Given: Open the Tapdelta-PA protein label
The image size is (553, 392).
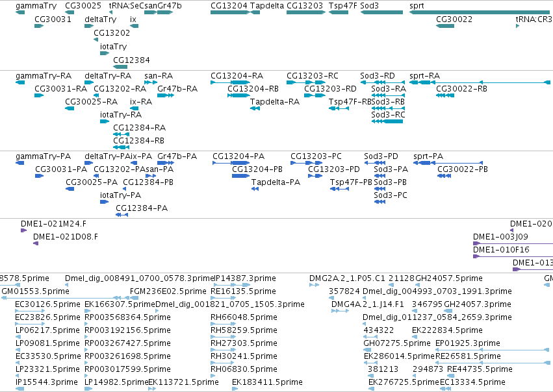Looking at the screenshot, I should [276, 182].
